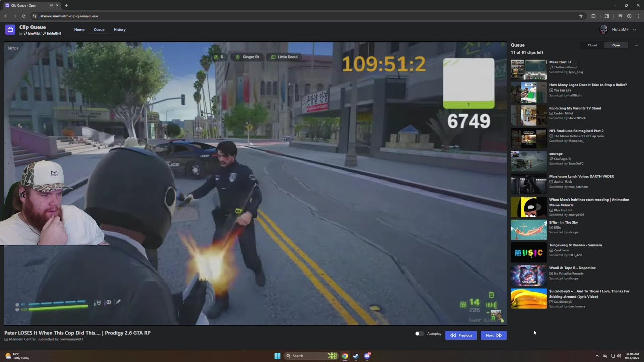Screen dimensions: 644x362
Task: Open Steam from the taskbar
Action: [x=356, y=356]
